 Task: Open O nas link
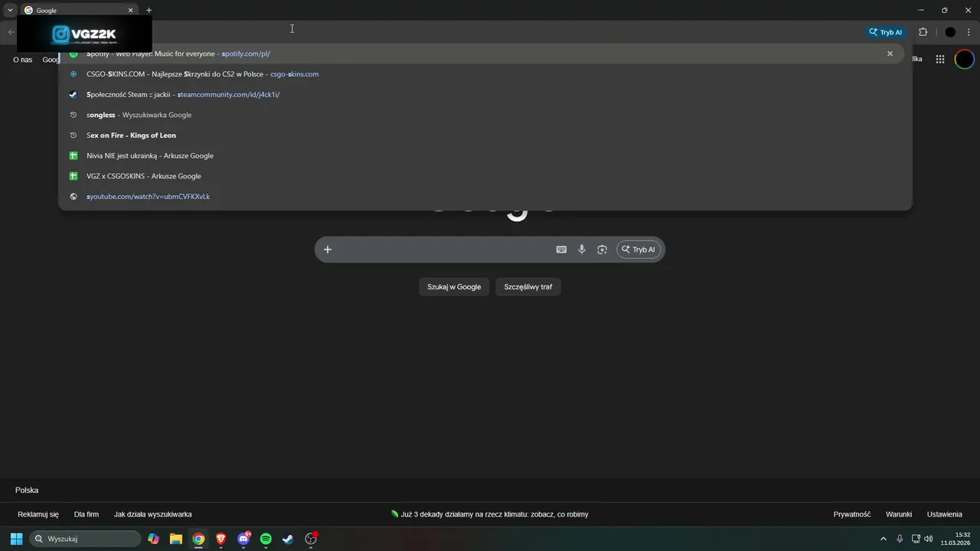coord(23,60)
